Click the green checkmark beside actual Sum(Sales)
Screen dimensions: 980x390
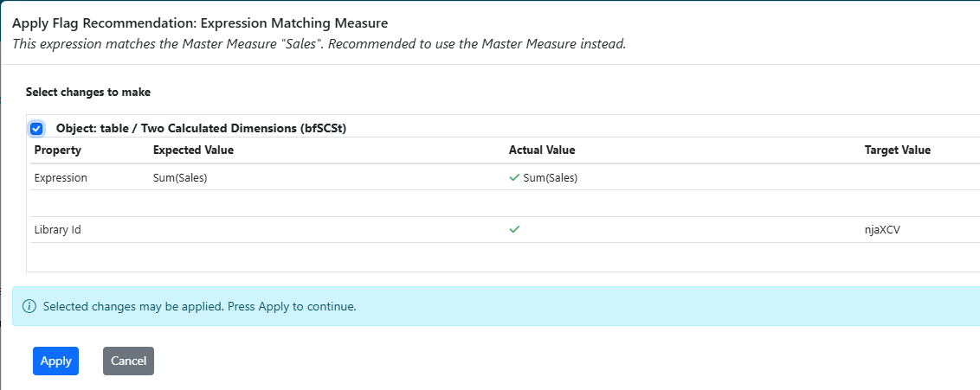(x=514, y=178)
